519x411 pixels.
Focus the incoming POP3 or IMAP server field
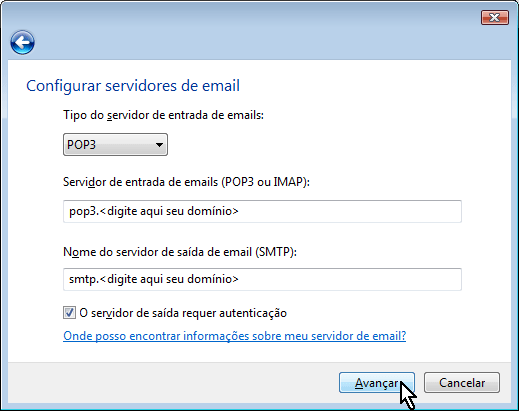coord(262,211)
